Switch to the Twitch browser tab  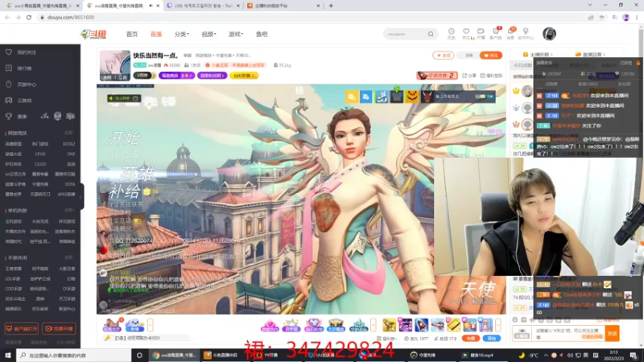[x=204, y=6]
